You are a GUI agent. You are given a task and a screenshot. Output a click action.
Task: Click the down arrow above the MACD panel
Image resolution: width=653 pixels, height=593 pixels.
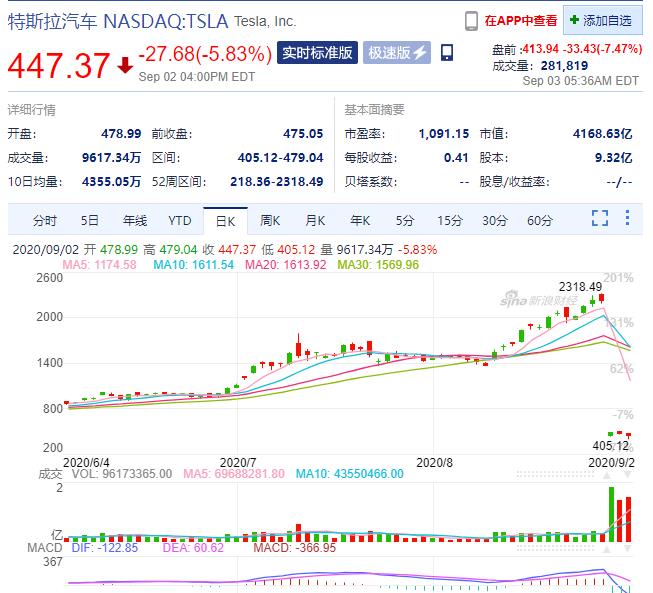point(627,549)
